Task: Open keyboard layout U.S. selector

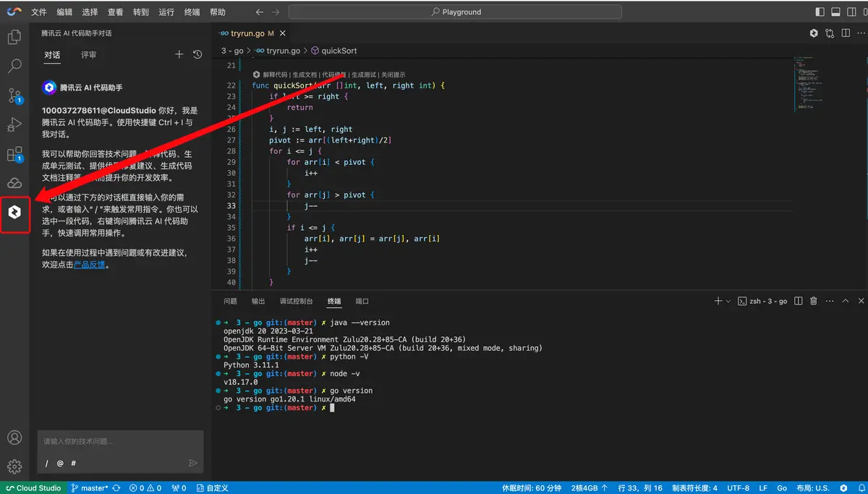Action: [x=812, y=488]
